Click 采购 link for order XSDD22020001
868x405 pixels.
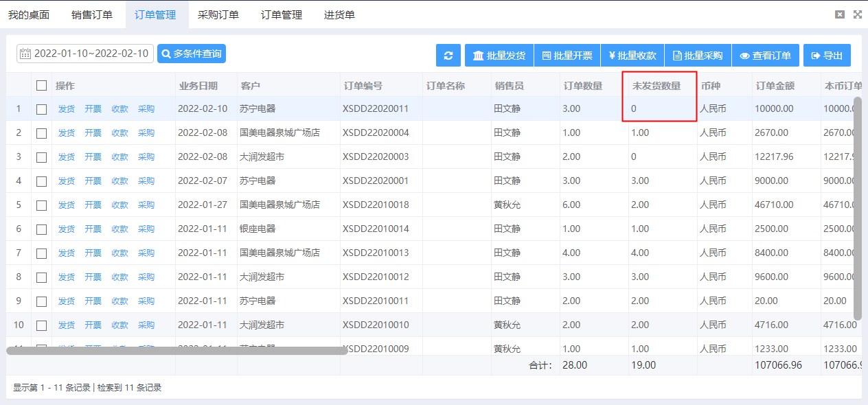146,181
